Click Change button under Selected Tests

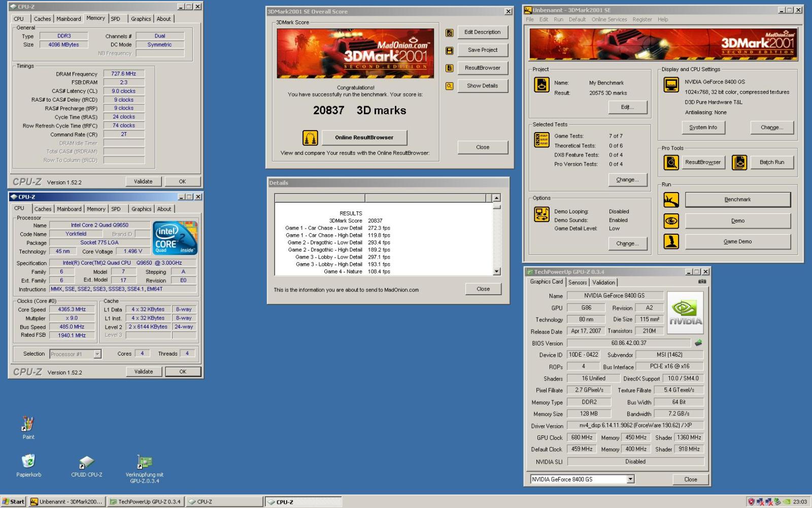coord(627,180)
